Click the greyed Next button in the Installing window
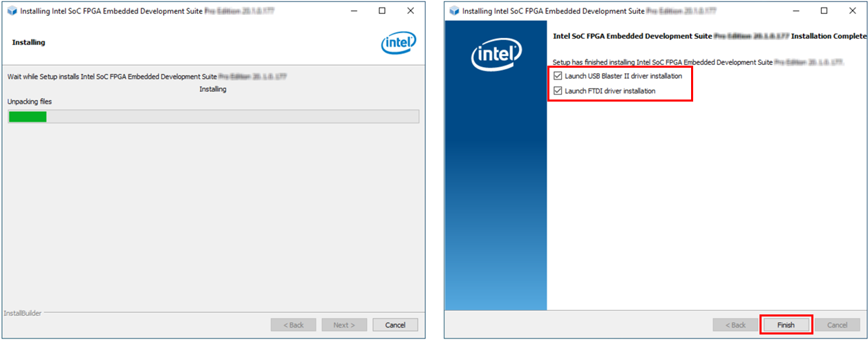This screenshot has width=868, height=340. [x=344, y=325]
